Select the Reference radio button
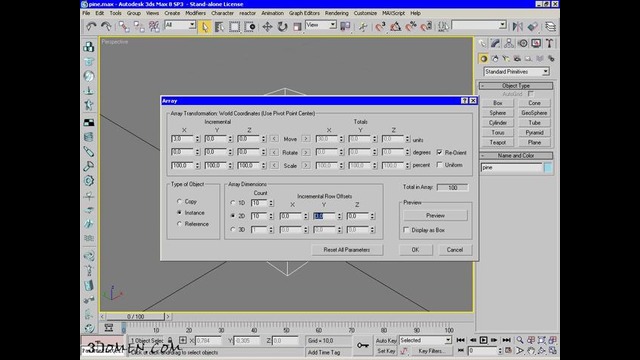The image size is (640, 360). pos(179,224)
